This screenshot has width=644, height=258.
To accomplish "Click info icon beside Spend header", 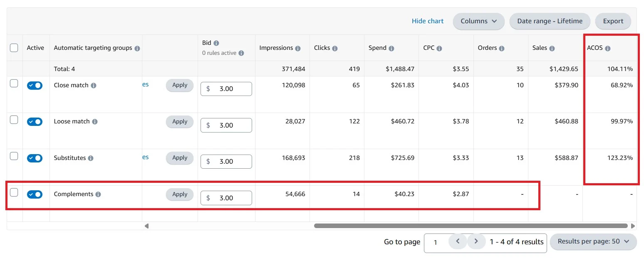I will pos(391,49).
